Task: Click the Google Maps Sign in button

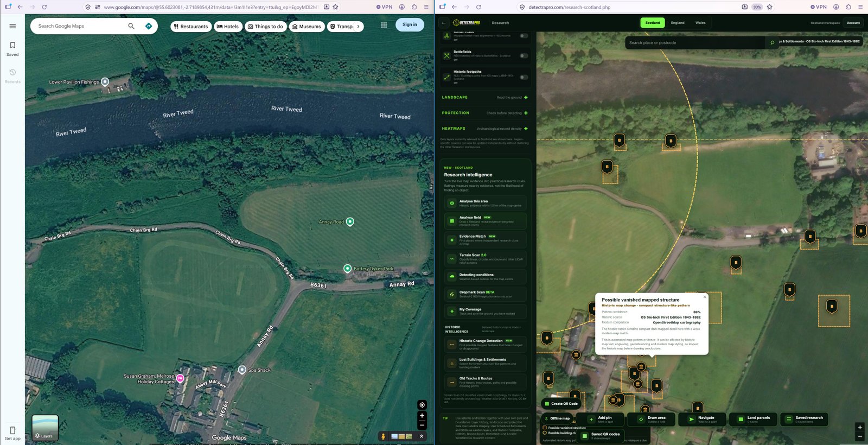Action: (410, 25)
